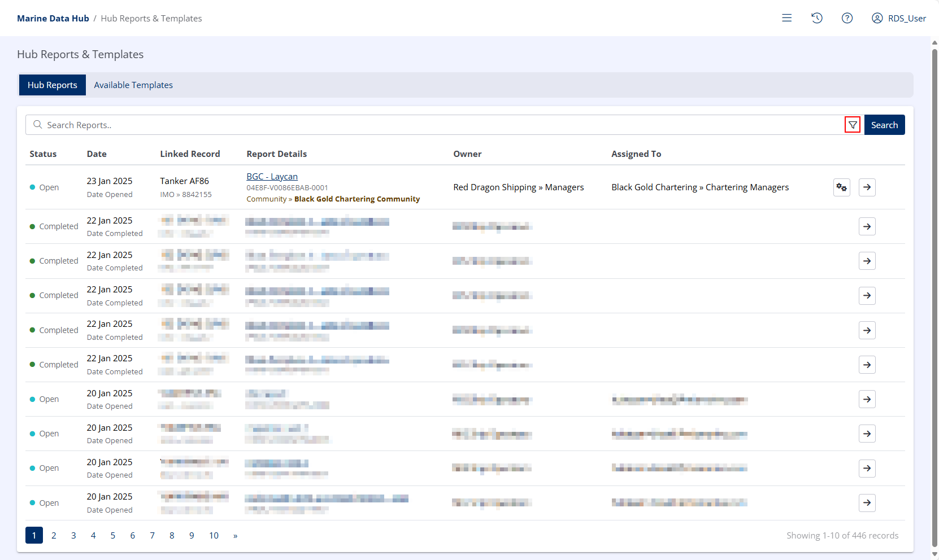The width and height of the screenshot is (939, 560).
Task: Click the gears icon on Tanker AF86 row
Action: [x=841, y=187]
